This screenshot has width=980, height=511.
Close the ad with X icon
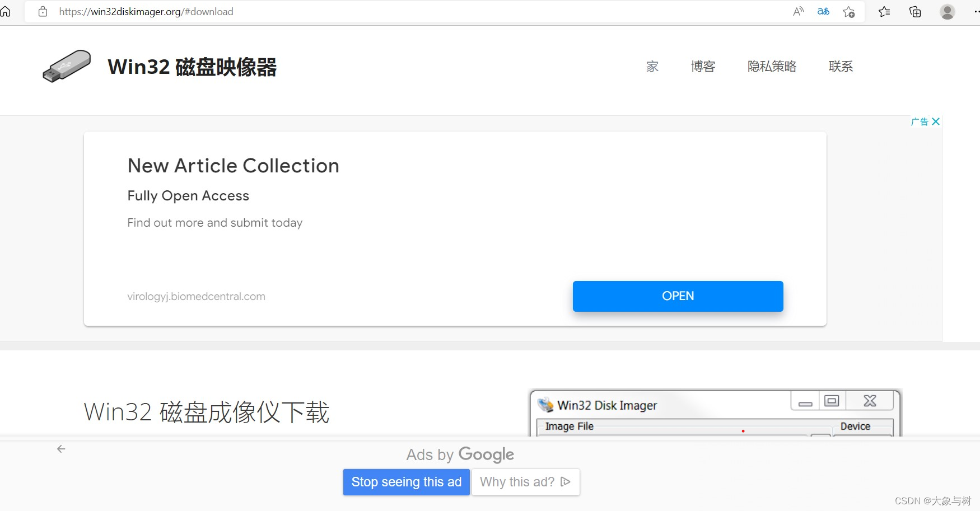(x=936, y=121)
